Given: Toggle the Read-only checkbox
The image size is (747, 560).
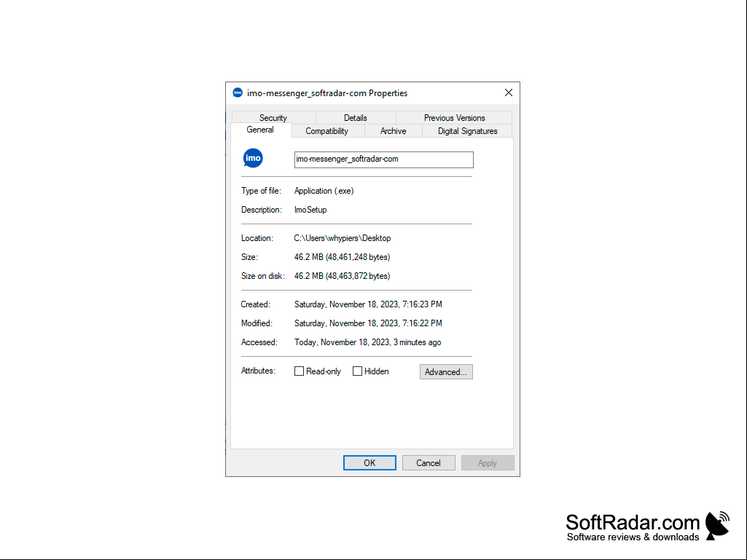Looking at the screenshot, I should tap(300, 371).
